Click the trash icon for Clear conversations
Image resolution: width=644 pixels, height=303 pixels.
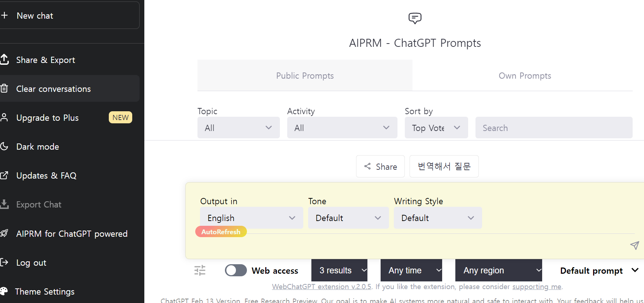point(4,89)
